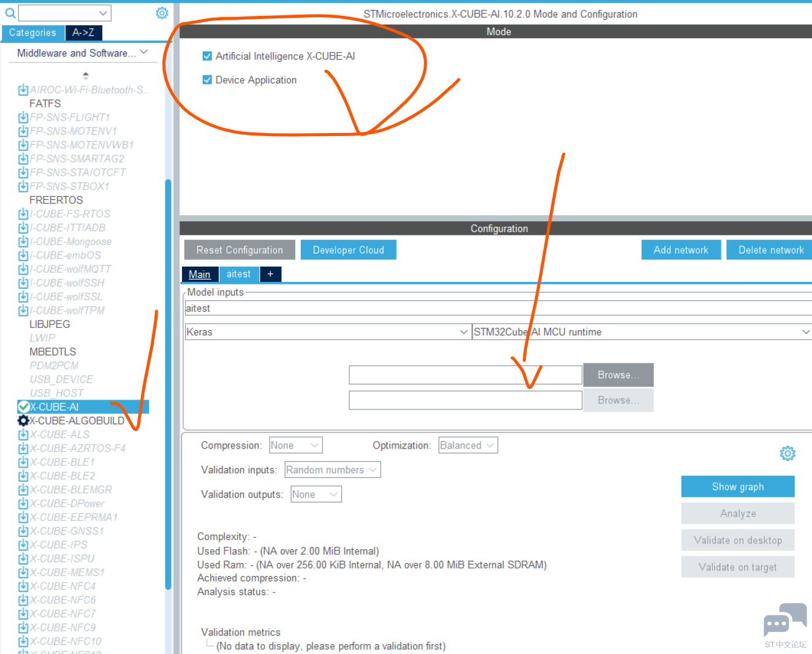The image size is (812, 654).
Task: Click the Show graph button
Action: tap(738, 487)
